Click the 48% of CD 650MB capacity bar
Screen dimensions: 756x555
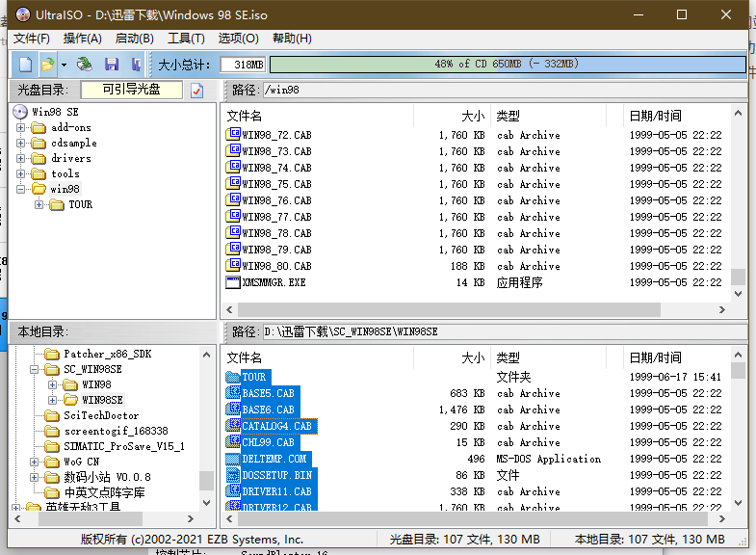(508, 65)
